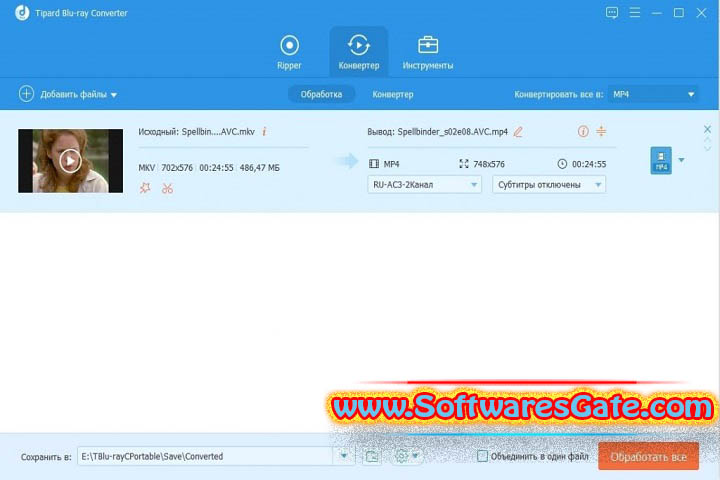Click the MP4 film strip icon
The image size is (720, 480).
click(374, 164)
